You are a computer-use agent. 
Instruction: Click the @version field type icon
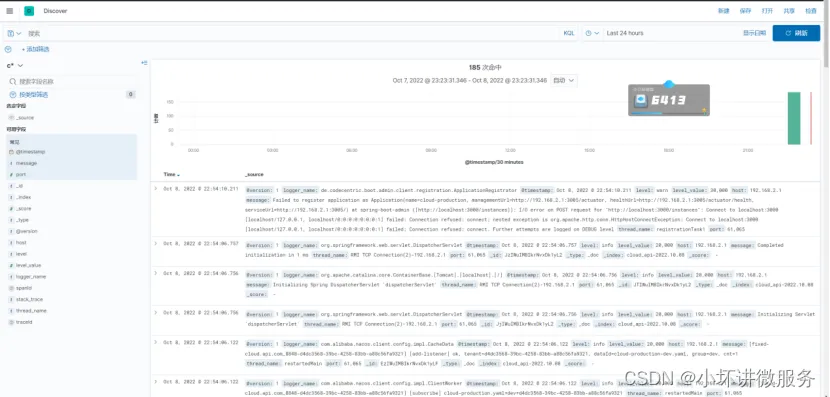point(11,231)
